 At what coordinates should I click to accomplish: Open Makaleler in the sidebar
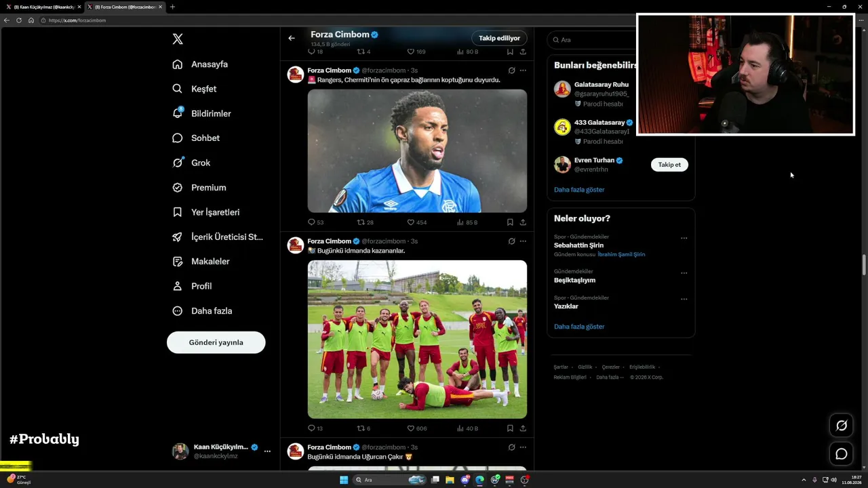click(201, 262)
